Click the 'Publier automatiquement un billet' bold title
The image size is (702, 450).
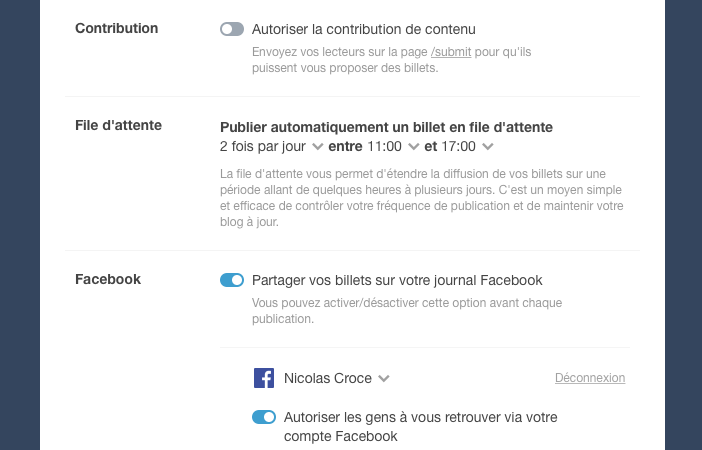point(386,127)
